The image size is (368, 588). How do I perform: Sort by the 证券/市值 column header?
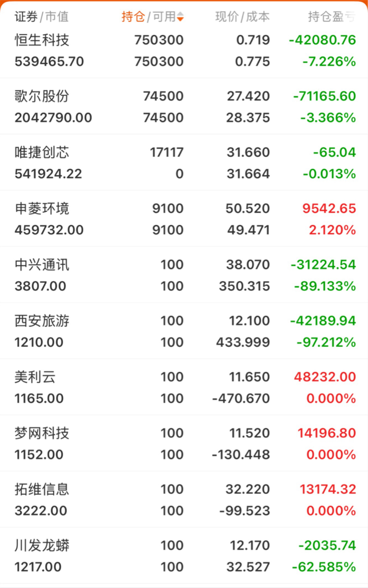point(41,17)
